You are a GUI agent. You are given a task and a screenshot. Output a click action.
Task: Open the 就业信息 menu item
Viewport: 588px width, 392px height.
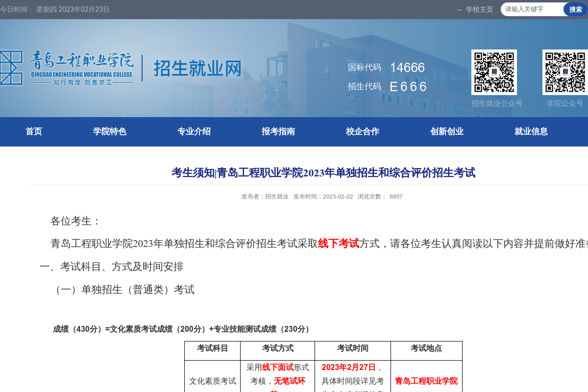[531, 131]
